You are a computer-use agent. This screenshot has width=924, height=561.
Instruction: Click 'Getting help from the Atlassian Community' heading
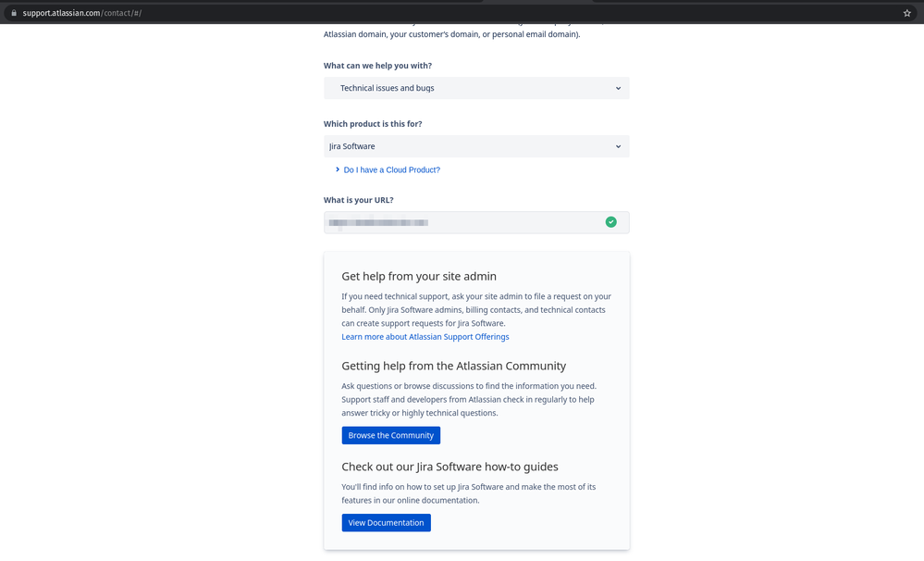point(454,366)
